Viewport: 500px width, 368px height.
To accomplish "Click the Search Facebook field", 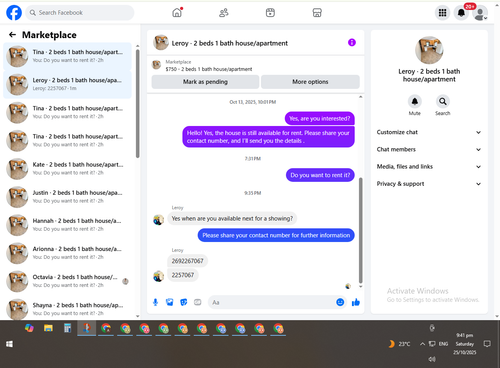I will [x=80, y=13].
